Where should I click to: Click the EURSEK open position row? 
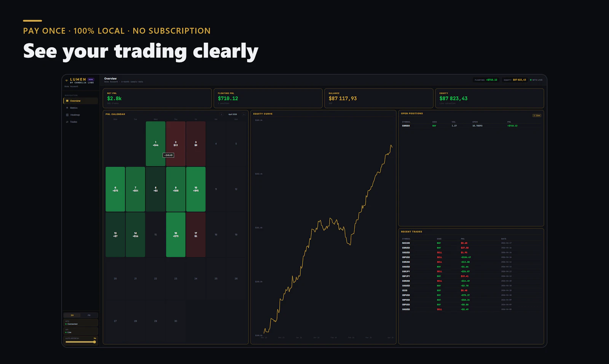tap(471, 126)
